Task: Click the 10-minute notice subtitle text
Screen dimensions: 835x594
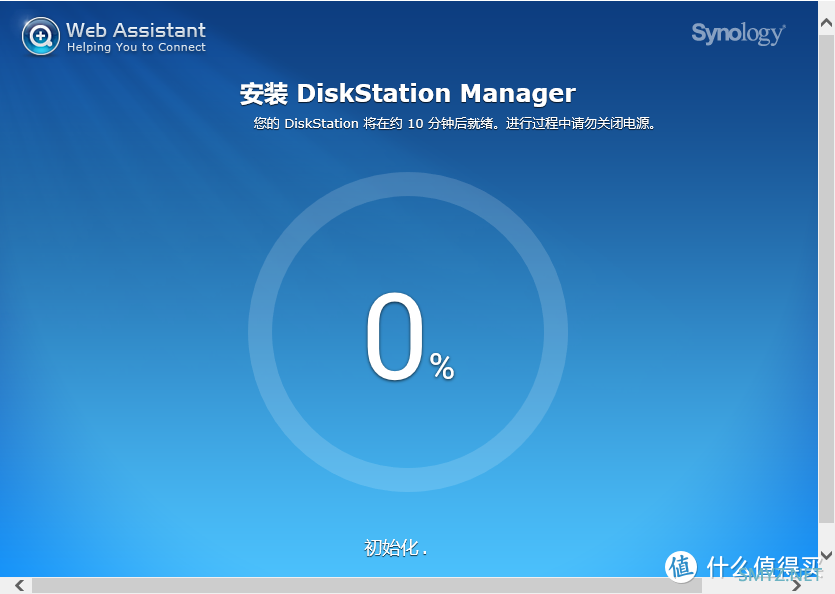Action: (454, 124)
